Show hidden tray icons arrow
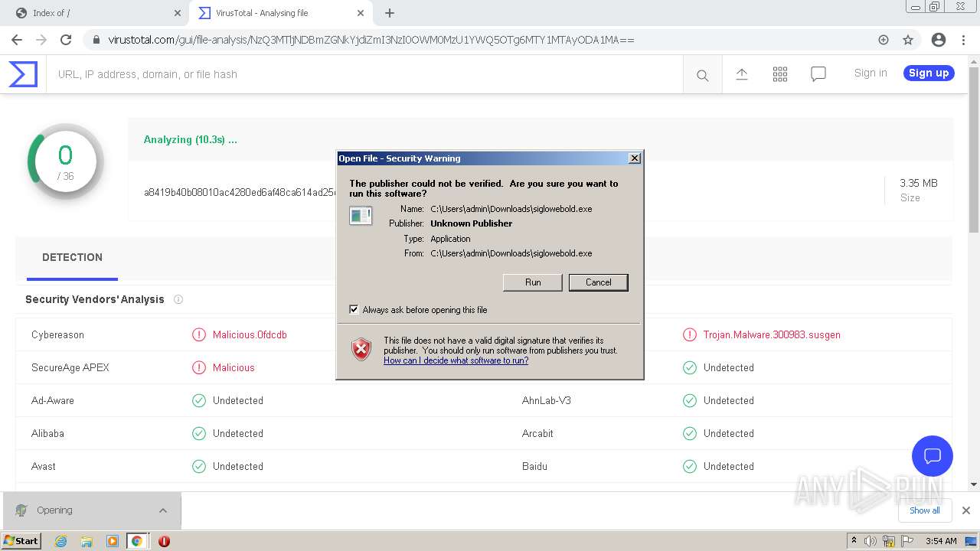This screenshot has width=980, height=551. 854,541
